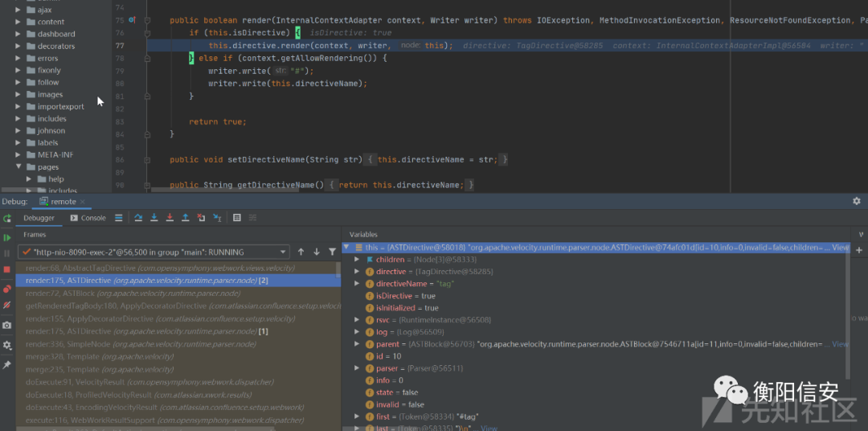Click the Rerun debug icon
The height and width of the screenshot is (431, 868).
click(6, 218)
